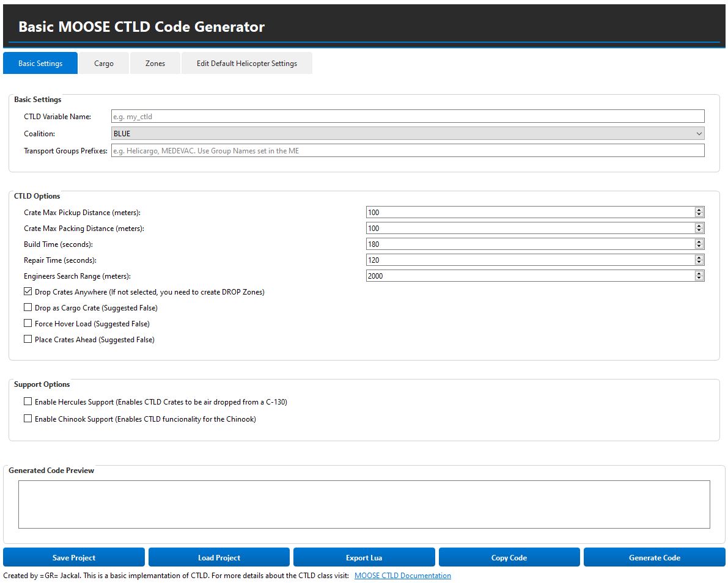728x583 pixels.
Task: Switch to the Cargo tab
Action: (103, 63)
